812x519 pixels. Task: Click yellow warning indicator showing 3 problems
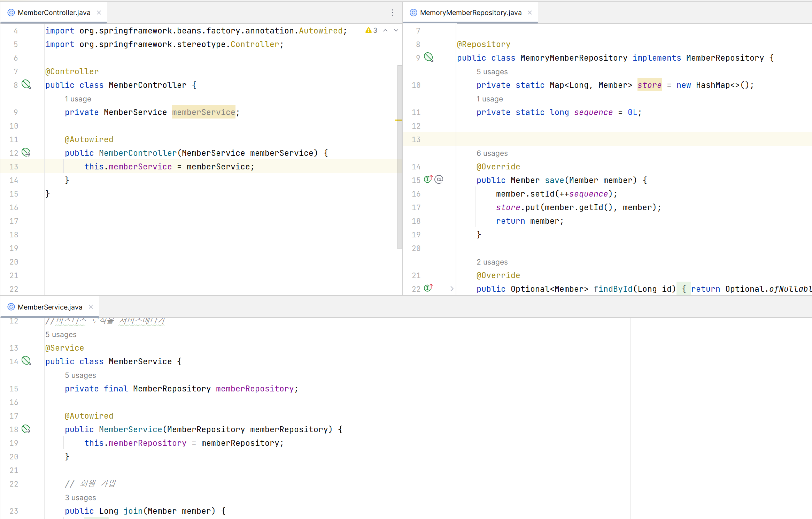[x=371, y=31]
